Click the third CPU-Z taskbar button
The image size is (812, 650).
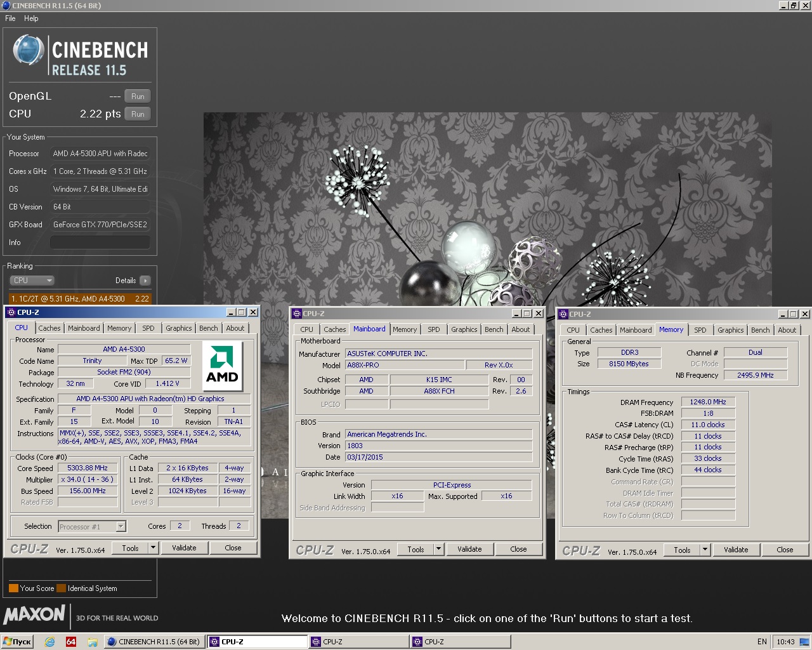coord(460,642)
